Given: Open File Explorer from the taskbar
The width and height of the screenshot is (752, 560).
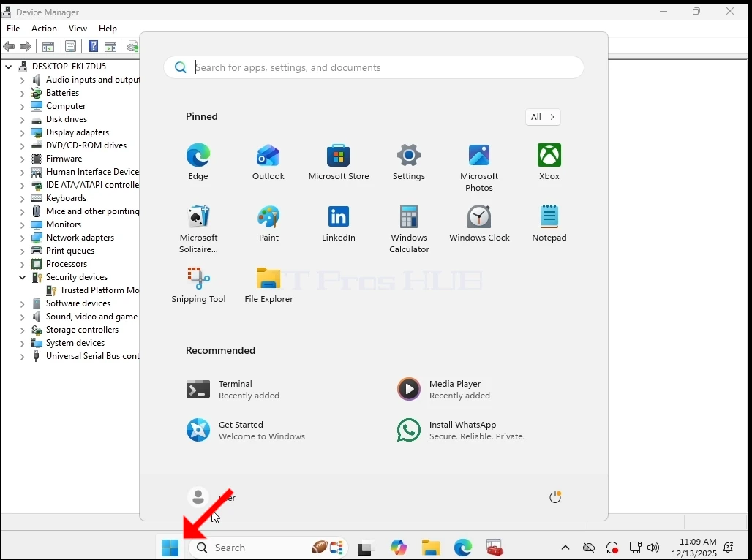Looking at the screenshot, I should (431, 548).
